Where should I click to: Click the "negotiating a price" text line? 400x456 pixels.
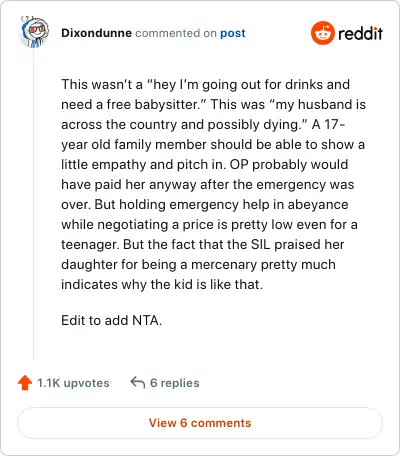coord(209,224)
